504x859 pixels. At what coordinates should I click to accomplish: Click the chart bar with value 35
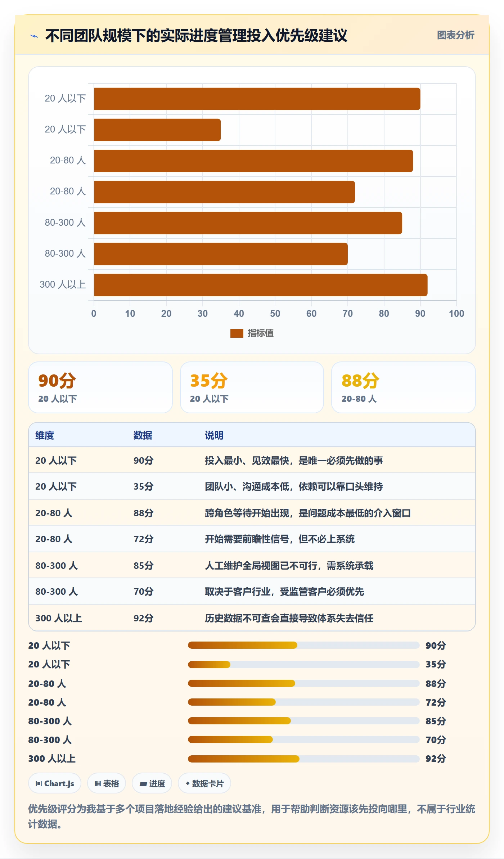click(x=157, y=130)
